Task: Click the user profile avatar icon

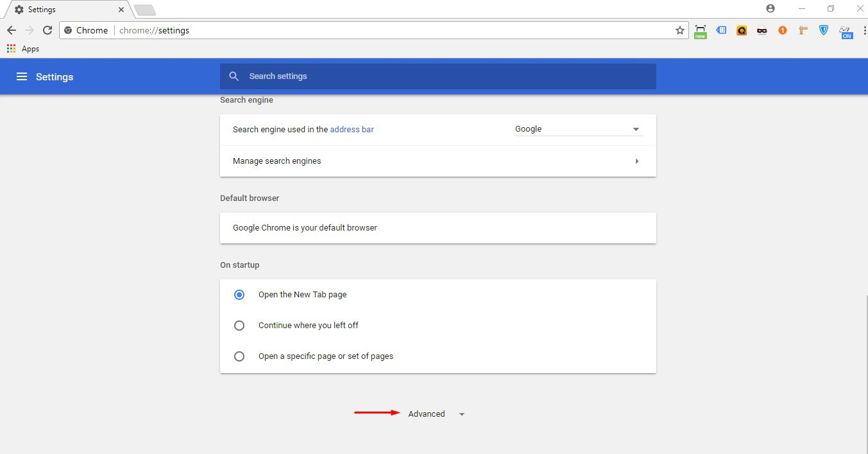Action: pos(770,8)
